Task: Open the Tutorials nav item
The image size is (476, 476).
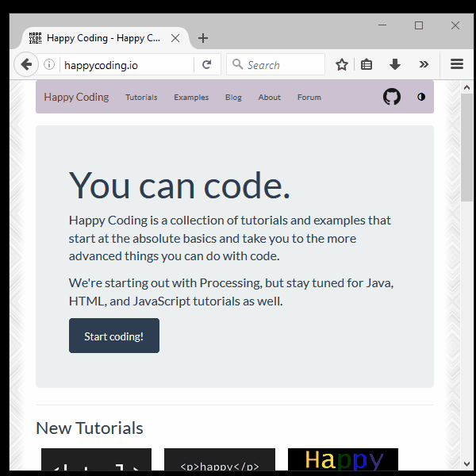Action: 141,98
